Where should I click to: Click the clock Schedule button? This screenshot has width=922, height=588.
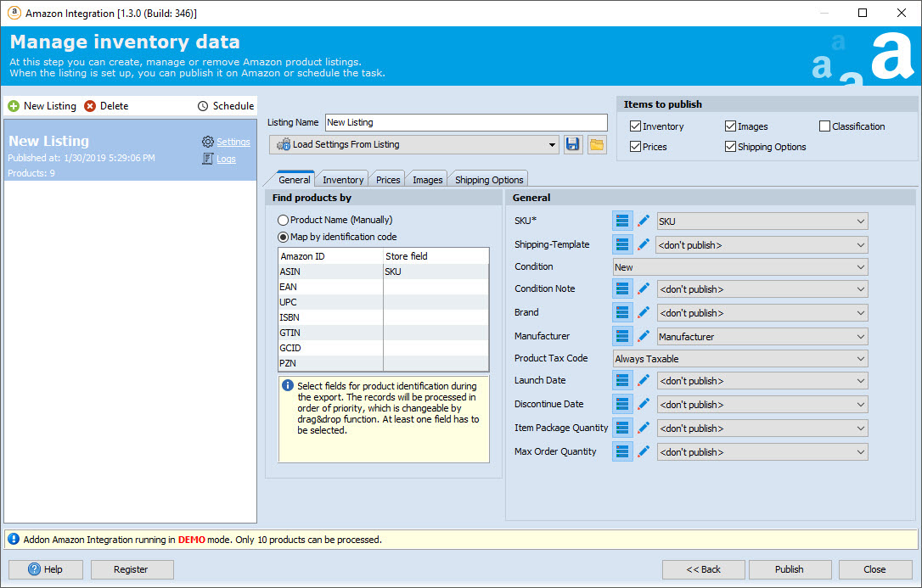(226, 106)
